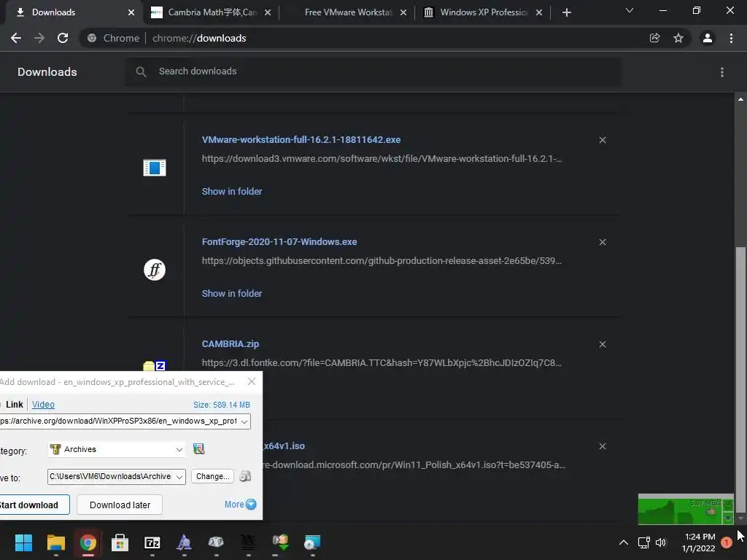Image resolution: width=747 pixels, height=560 pixels.
Task: Remove CAMBRIA.zip entry from list
Action: 603,344
